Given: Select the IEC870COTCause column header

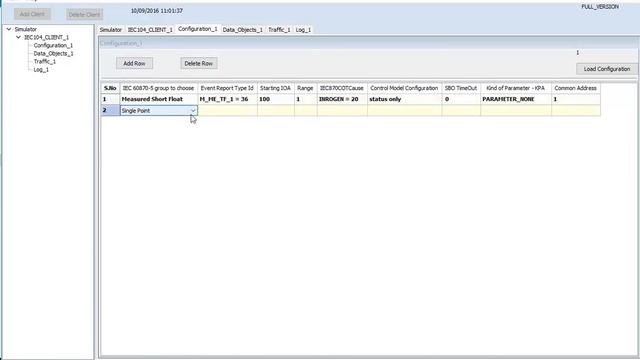Looking at the screenshot, I should [342, 88].
